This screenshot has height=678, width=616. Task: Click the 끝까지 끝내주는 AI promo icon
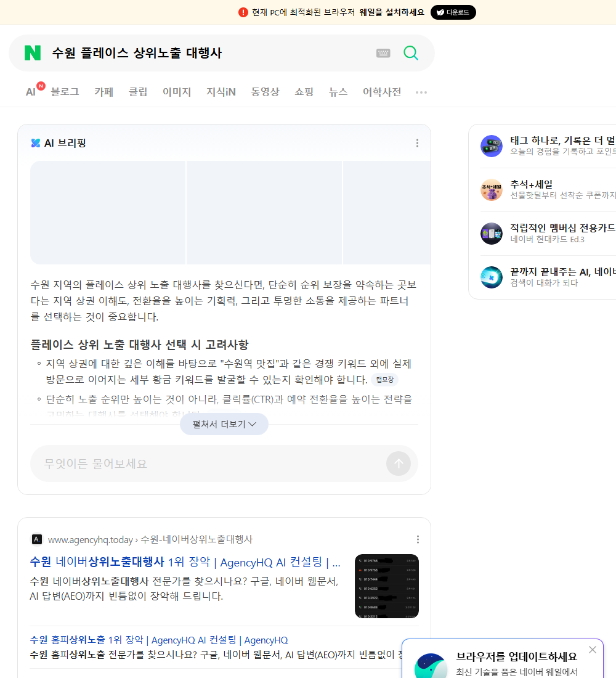pos(492,277)
